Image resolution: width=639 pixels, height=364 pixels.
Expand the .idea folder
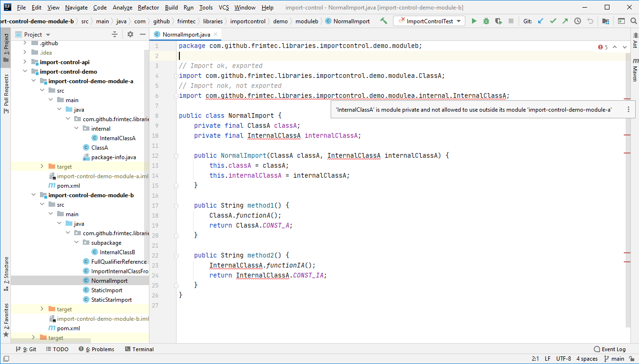(x=25, y=53)
